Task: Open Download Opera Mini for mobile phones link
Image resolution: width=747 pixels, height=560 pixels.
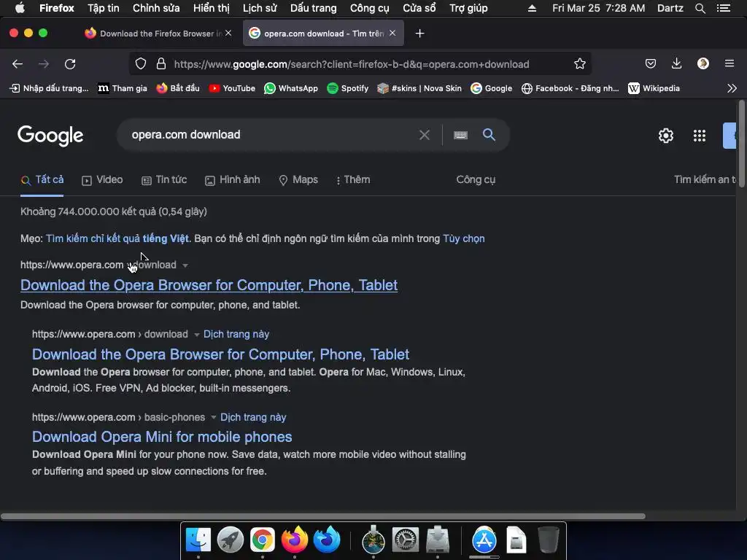Action: click(162, 437)
